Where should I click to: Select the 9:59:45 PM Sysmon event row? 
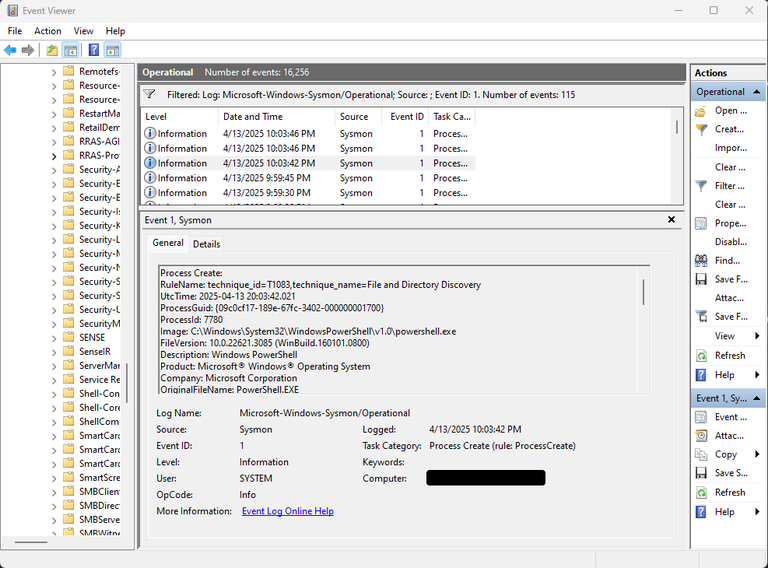point(309,178)
